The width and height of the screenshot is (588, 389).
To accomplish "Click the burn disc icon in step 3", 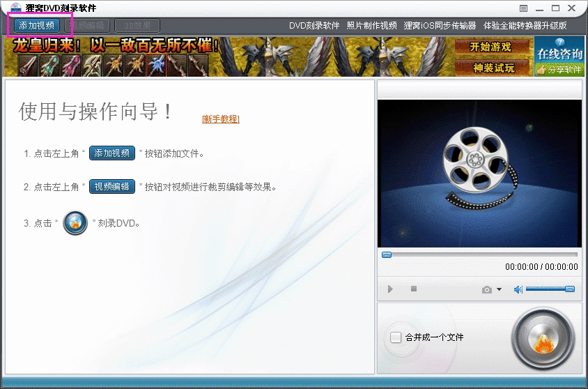I will pos(75,223).
